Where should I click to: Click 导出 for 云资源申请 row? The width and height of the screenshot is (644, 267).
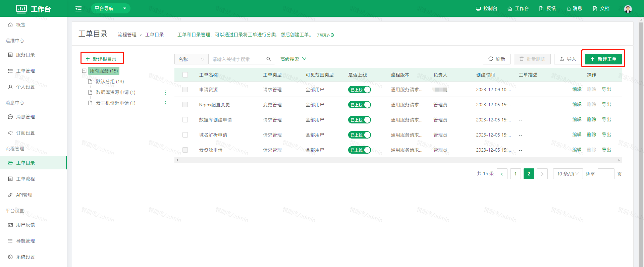point(606,150)
